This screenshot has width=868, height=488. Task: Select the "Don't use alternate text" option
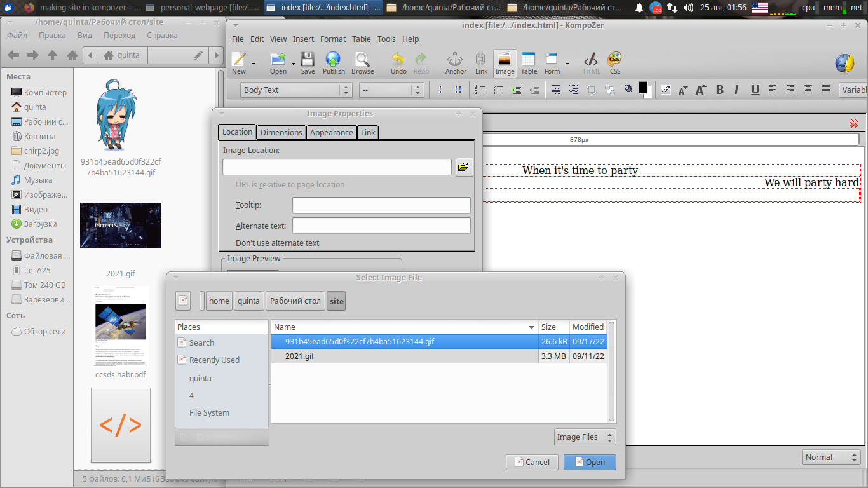pyautogui.click(x=277, y=243)
